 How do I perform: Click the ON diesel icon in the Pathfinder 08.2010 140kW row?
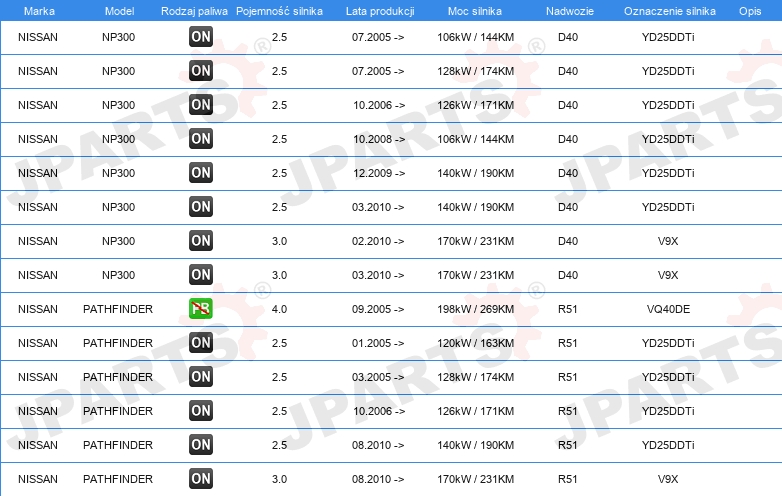click(201, 445)
